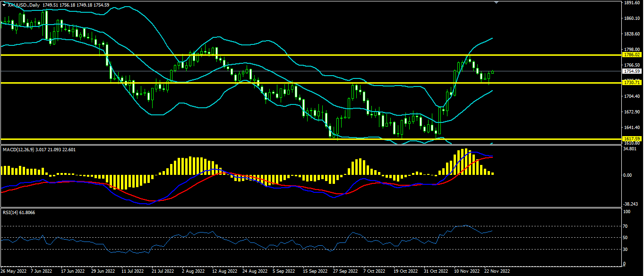Click the 22 Nov 2022 date label
This screenshot has height=276, width=644.
click(497, 272)
